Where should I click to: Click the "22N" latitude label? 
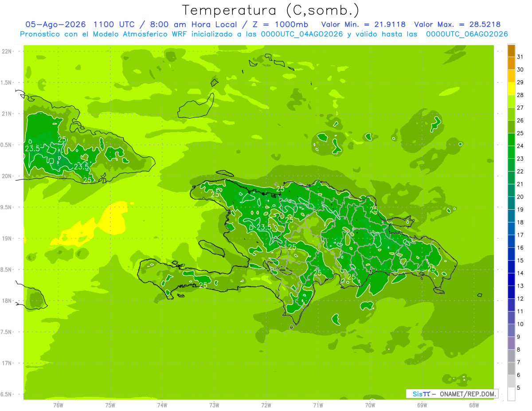click(8, 51)
